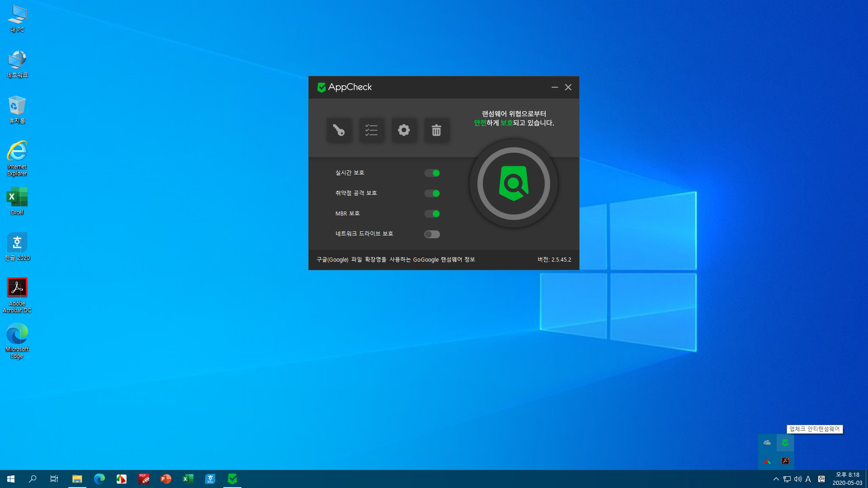This screenshot has height=488, width=868.
Task: Enable 네트워크 드라이브 보호 switch
Action: click(x=432, y=234)
